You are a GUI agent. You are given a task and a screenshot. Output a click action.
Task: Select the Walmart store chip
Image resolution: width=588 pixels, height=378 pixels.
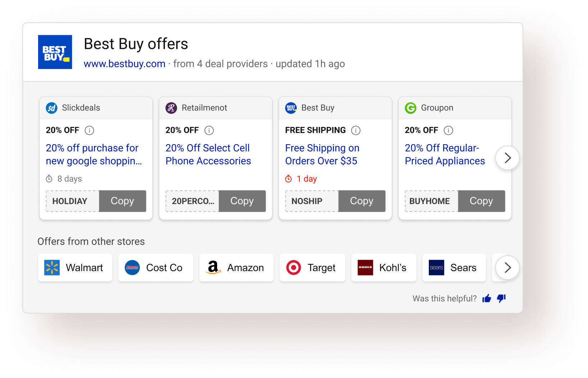[75, 268]
